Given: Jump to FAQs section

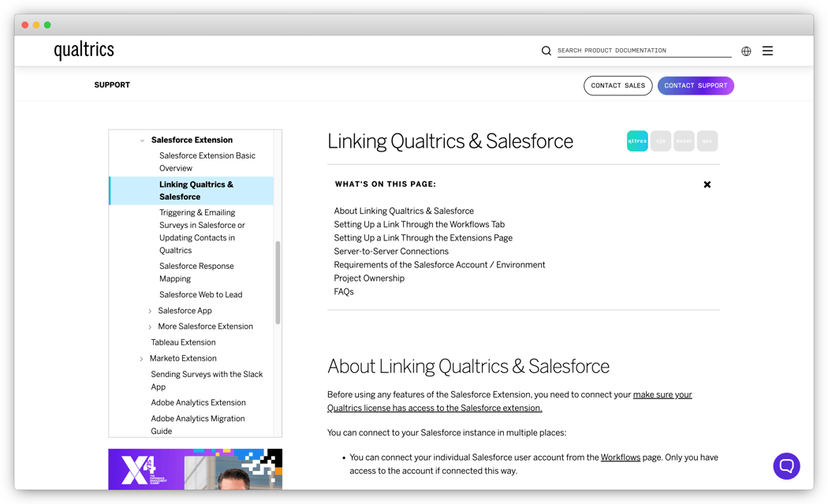Looking at the screenshot, I should 344,292.
